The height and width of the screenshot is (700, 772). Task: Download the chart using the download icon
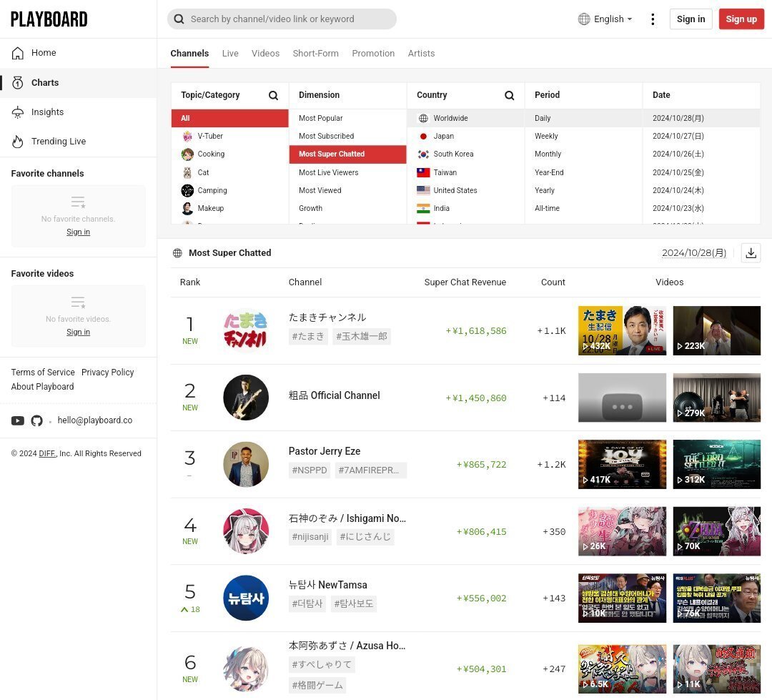point(751,253)
